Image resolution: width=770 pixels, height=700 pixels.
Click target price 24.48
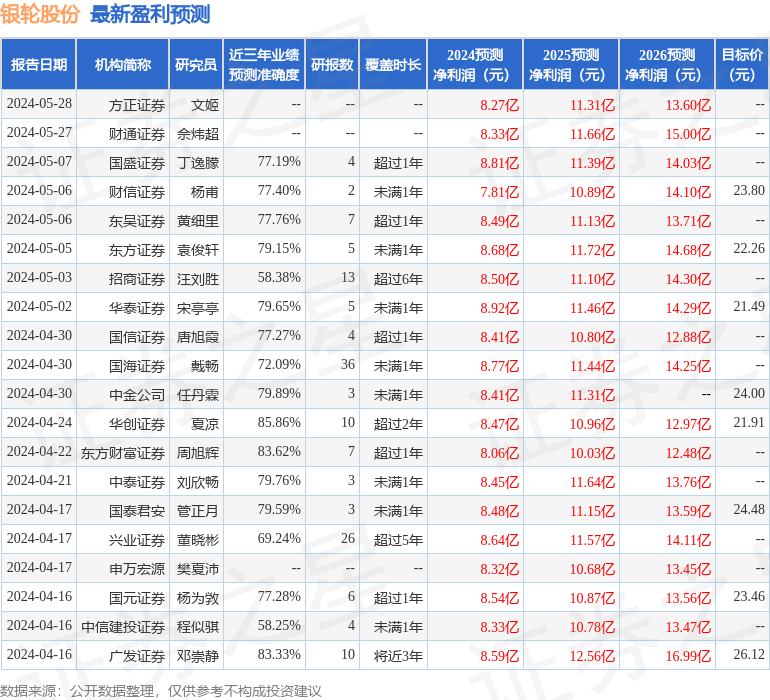749,509
